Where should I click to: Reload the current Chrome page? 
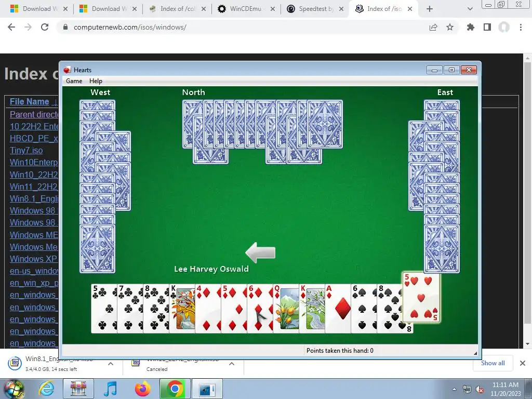point(45,27)
